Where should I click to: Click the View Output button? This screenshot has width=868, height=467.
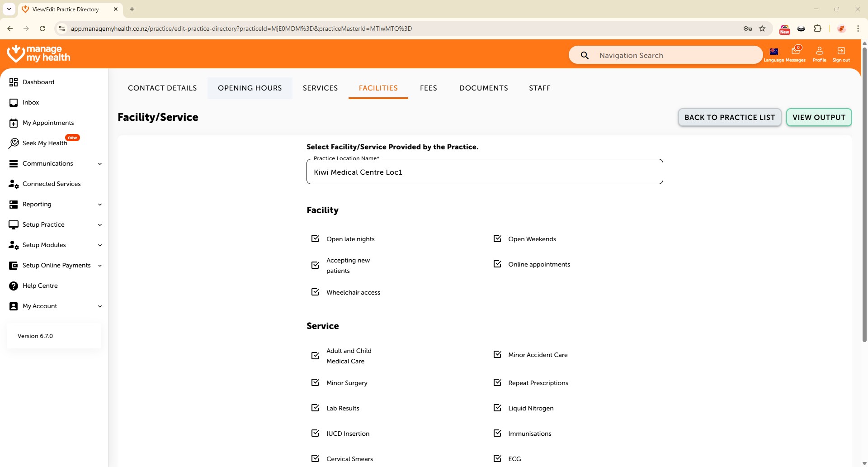pos(819,117)
